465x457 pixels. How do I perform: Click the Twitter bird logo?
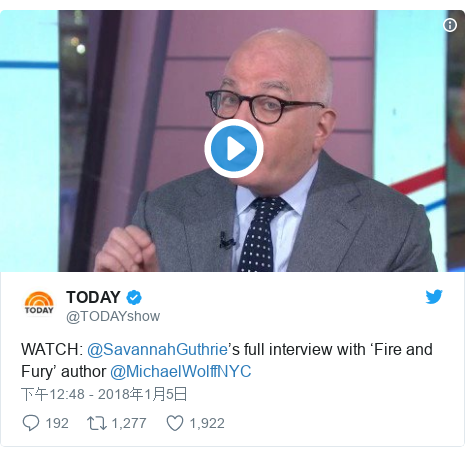[x=434, y=297]
